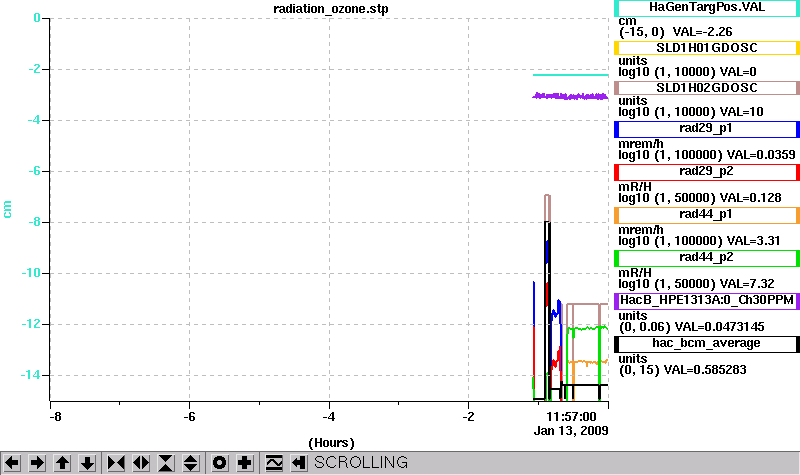Click the graph refresh wave icon
The image size is (800, 475).
click(274, 463)
